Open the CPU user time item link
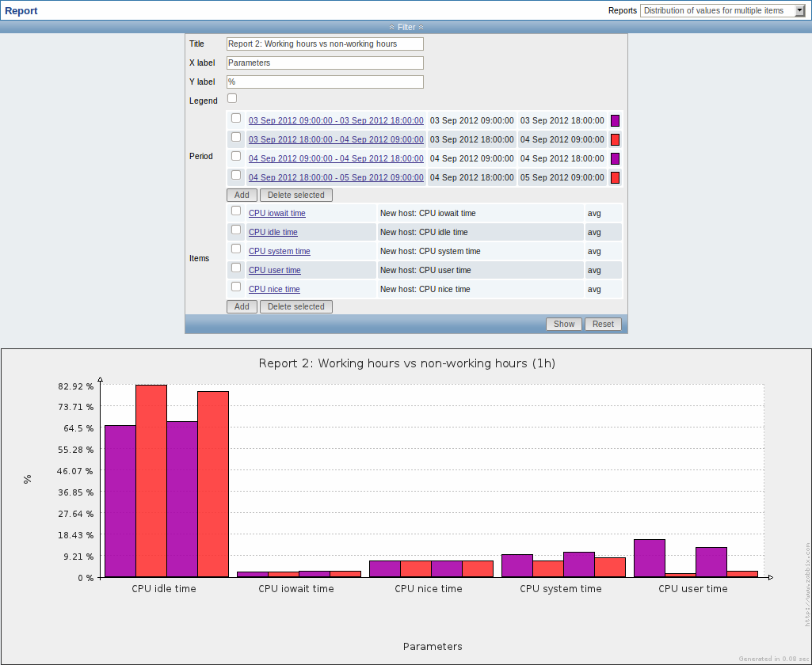This screenshot has height=665, width=812. point(274,270)
